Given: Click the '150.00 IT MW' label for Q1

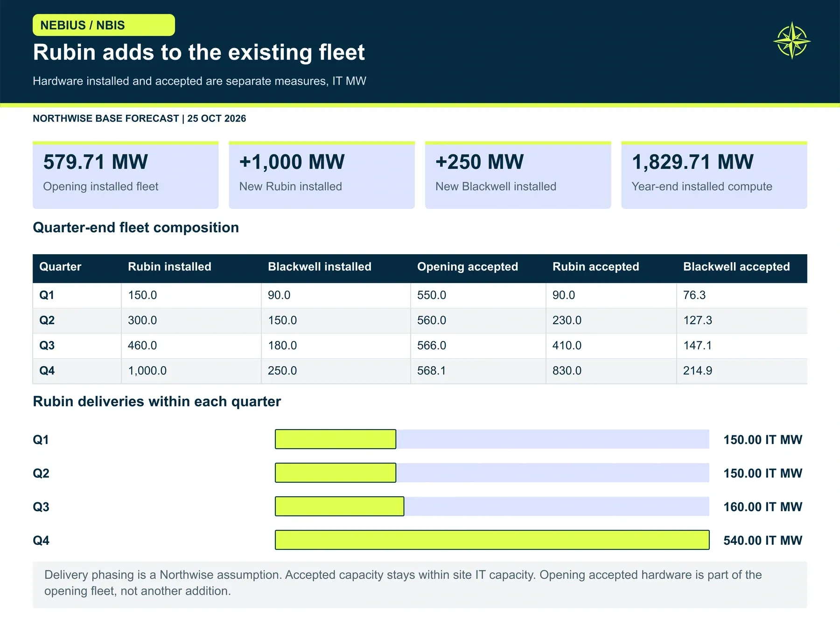Looking at the screenshot, I should click(763, 440).
